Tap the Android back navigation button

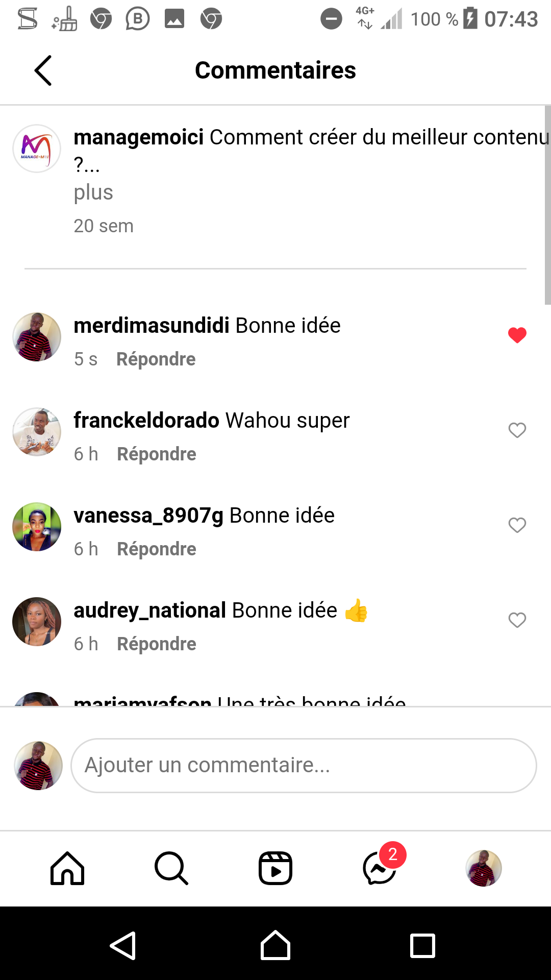[x=123, y=945]
